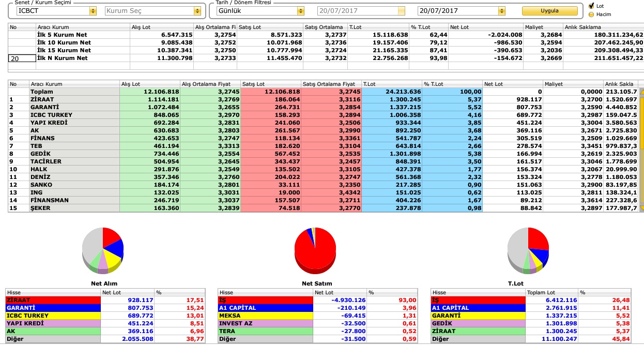Select the İlk 5 Kurum Net row

326,35
